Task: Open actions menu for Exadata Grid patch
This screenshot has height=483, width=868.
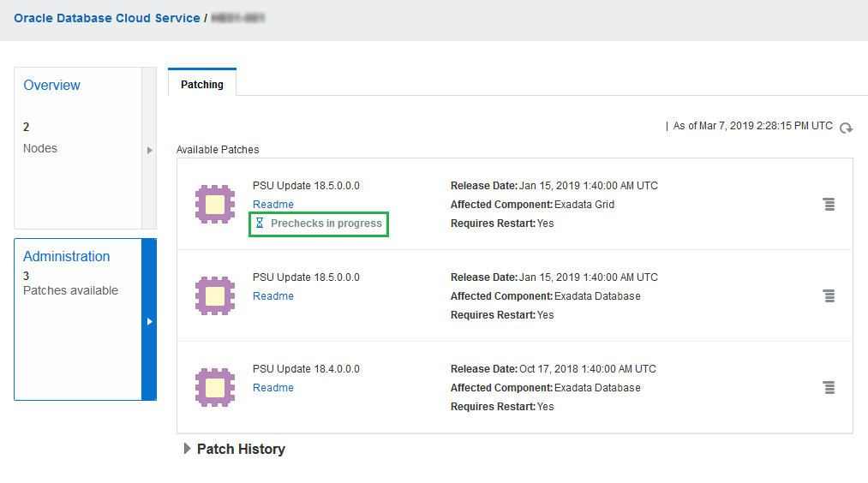Action: point(829,204)
